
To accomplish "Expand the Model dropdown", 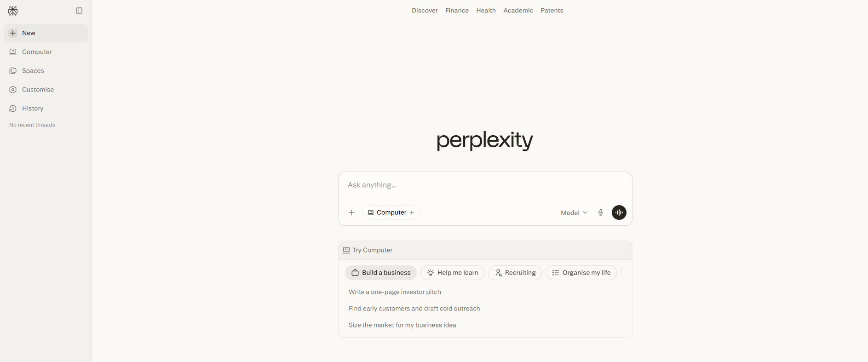I will coord(574,213).
